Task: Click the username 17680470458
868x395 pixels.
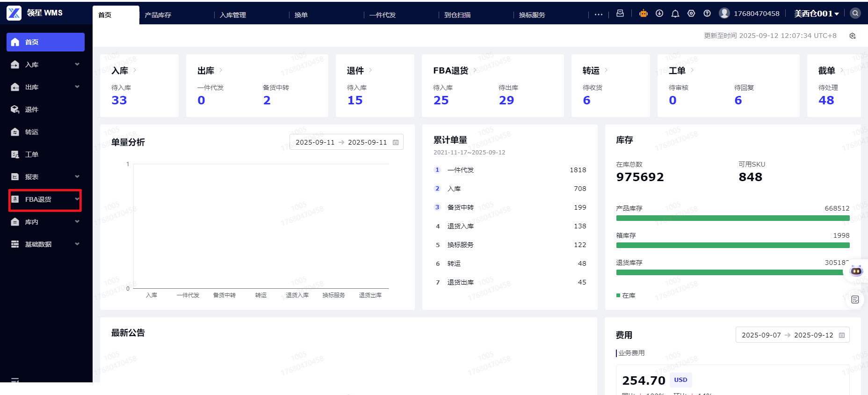Action: (757, 14)
